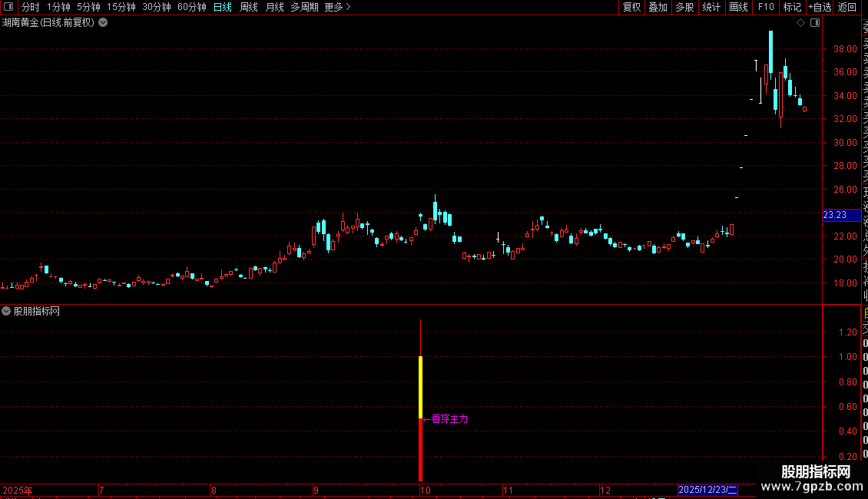Click month 11 marker on time axis
868x499 pixels.
pyautogui.click(x=509, y=490)
